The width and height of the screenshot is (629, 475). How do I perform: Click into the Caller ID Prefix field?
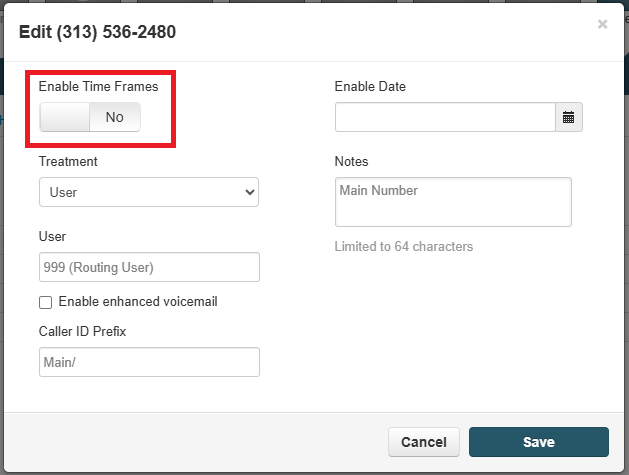149,362
